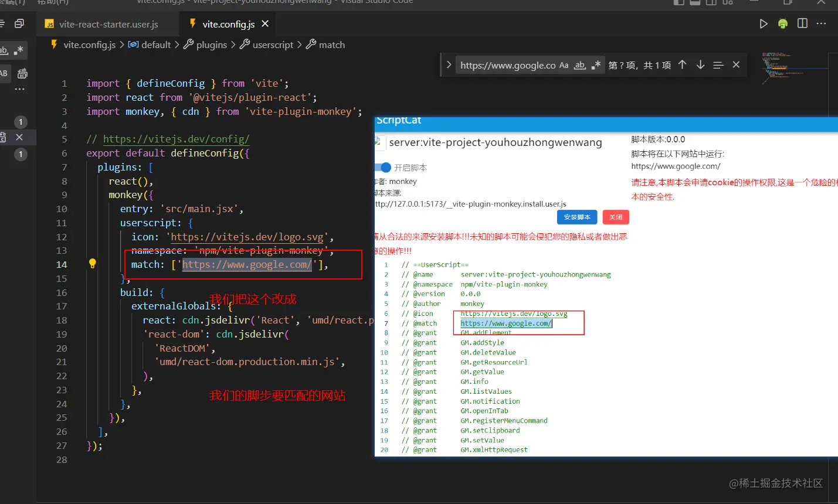Click the collapse-all icon in the sidebar header
The height and width of the screenshot is (504, 838).
tap(19, 24)
